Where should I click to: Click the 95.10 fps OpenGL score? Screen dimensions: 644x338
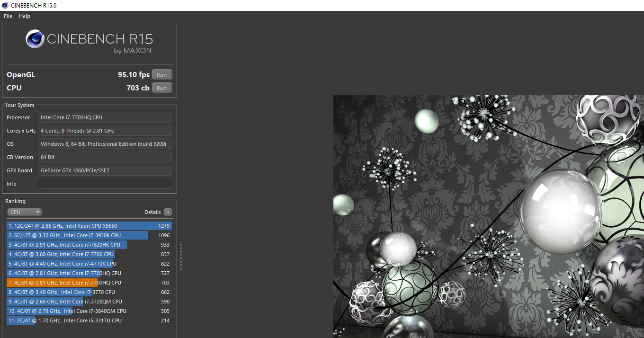[x=134, y=74]
